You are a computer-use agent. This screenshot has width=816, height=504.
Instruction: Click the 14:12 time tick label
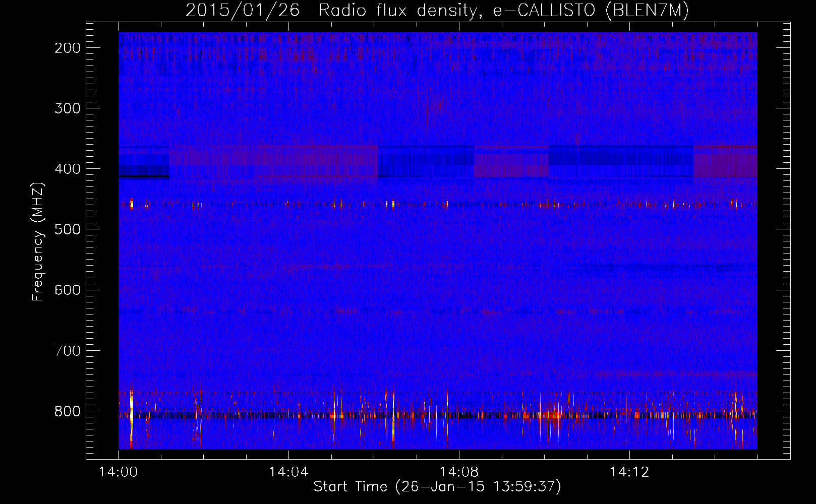(x=629, y=472)
